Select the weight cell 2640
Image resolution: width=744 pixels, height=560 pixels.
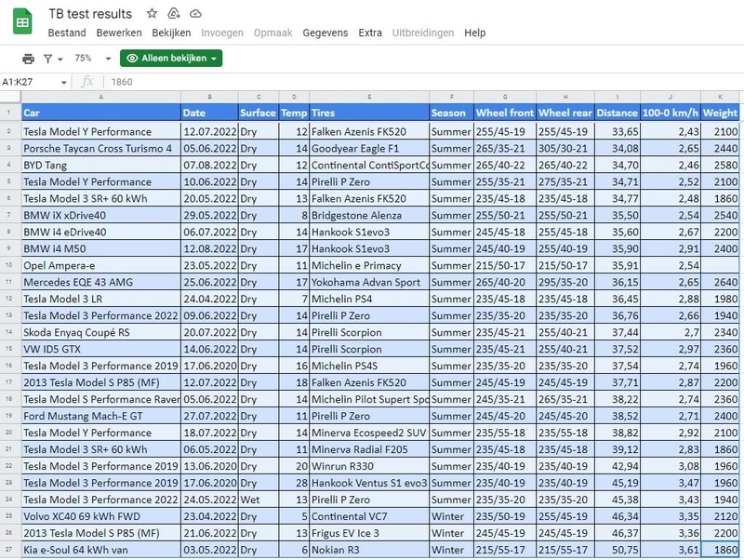pyautogui.click(x=720, y=283)
